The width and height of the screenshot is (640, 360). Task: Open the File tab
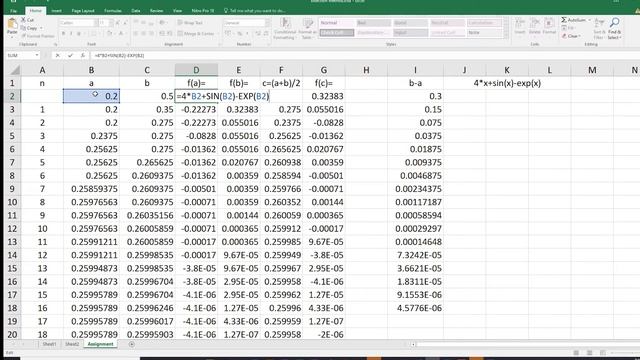tap(13, 11)
